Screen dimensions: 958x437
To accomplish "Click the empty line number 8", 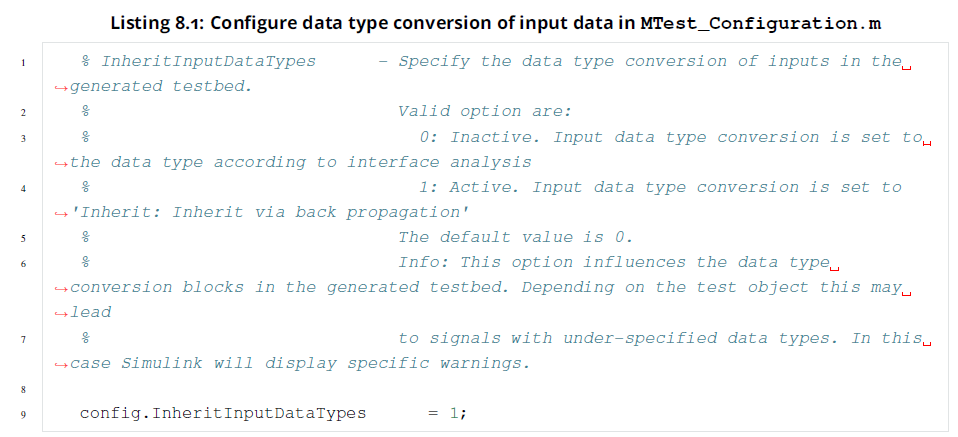I will [21, 388].
